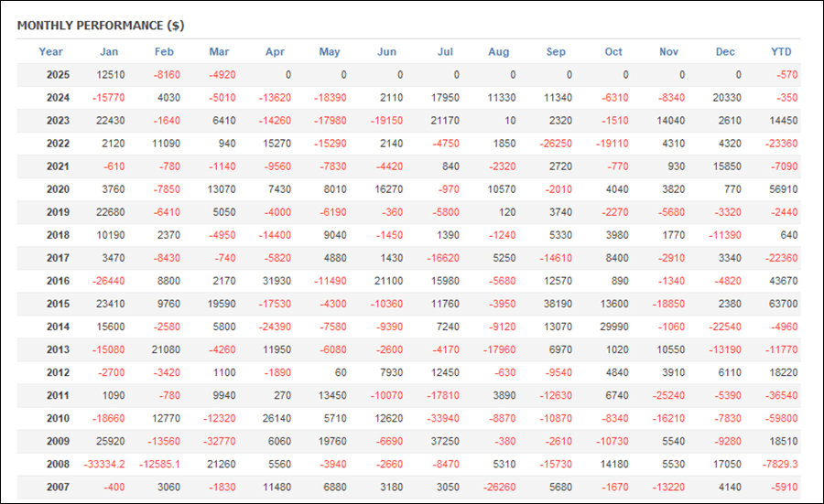The width and height of the screenshot is (824, 504).
Task: Select the 2008 year row label
Action: click(x=58, y=464)
